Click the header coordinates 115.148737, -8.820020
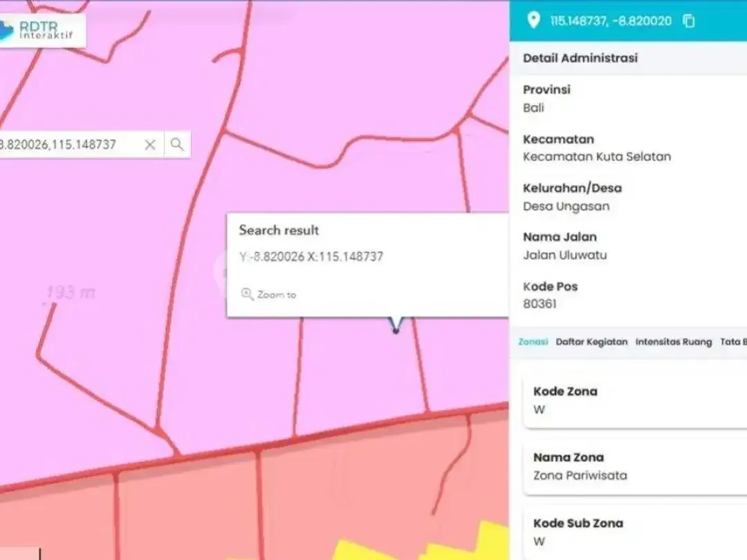The image size is (747, 560). point(611,21)
